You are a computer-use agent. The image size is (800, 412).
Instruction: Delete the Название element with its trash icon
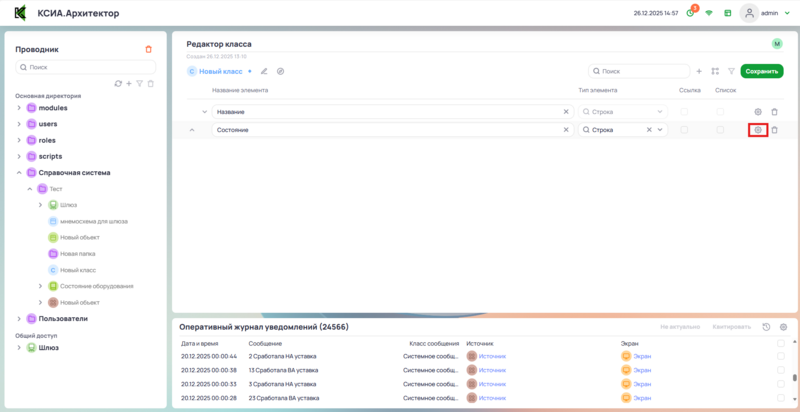coord(774,112)
